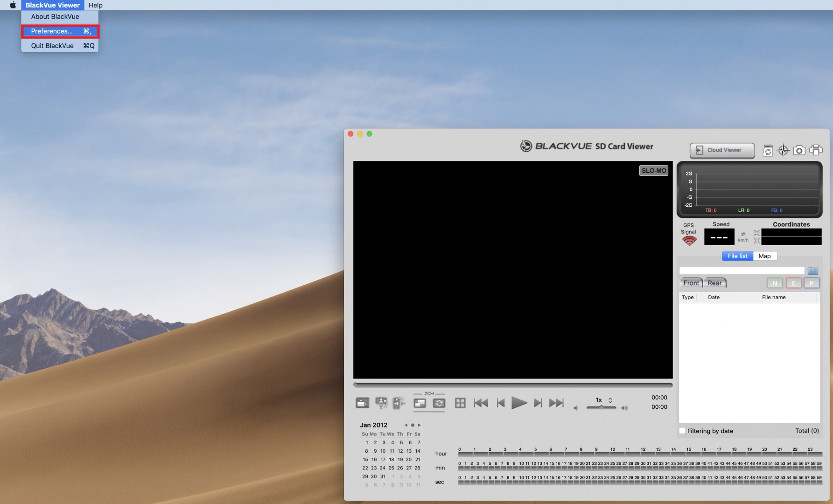The image size is (833, 504).
Task: Start video playback
Action: pos(519,403)
